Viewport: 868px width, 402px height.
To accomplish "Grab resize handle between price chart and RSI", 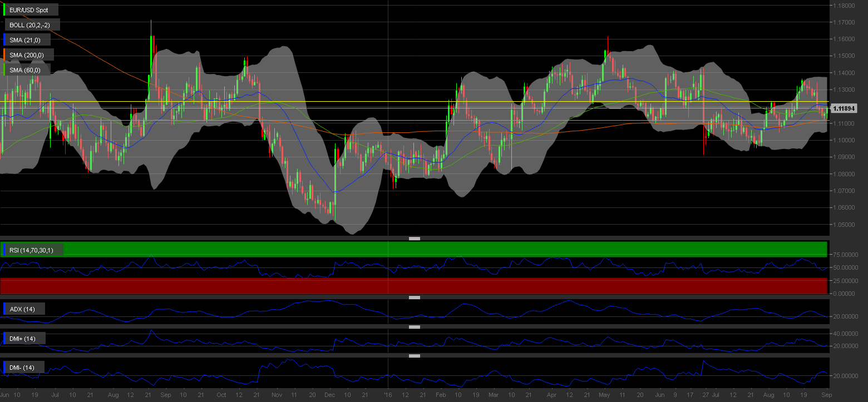I will (x=414, y=239).
